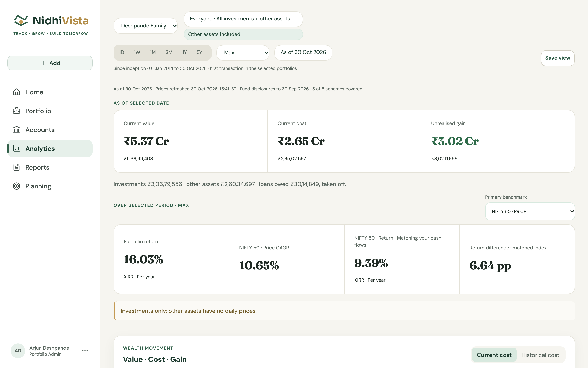Image resolution: width=588 pixels, height=368 pixels.
Task: Go to Home page
Action: click(x=50, y=92)
